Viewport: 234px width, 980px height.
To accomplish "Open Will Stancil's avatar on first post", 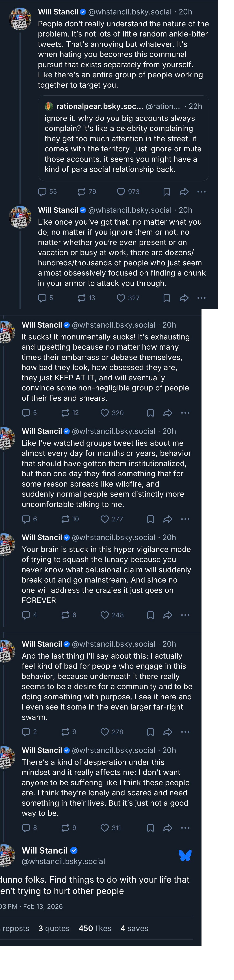I will [x=20, y=19].
